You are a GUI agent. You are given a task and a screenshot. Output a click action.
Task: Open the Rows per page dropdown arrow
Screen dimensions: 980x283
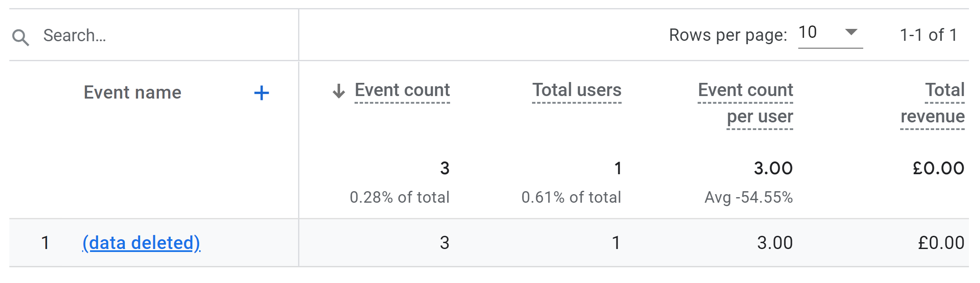point(851,31)
